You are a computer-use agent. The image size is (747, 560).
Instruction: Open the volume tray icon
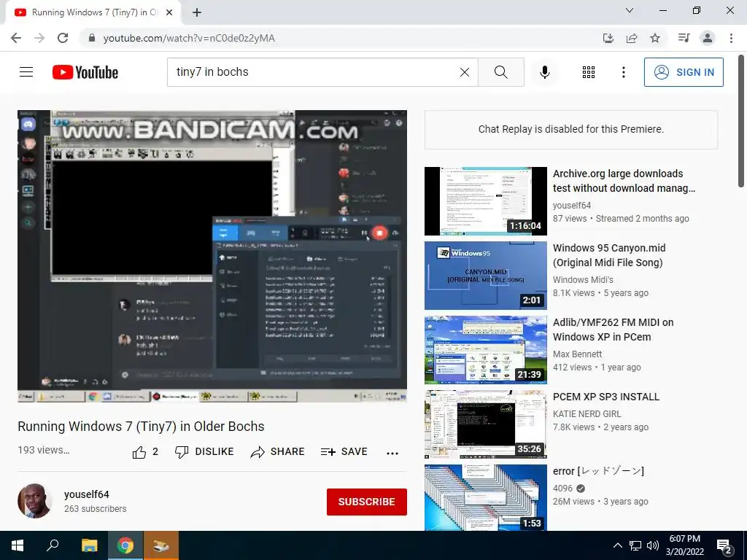tap(653, 545)
